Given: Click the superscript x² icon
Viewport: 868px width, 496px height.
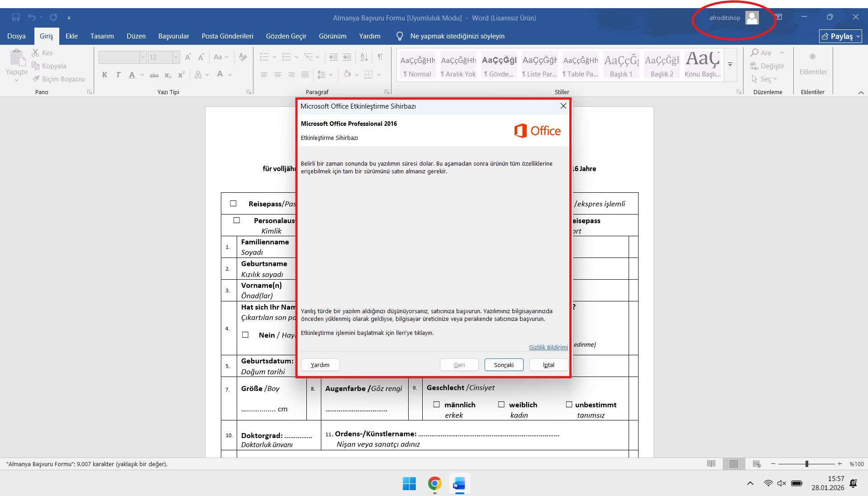Looking at the screenshot, I should pyautogui.click(x=181, y=75).
